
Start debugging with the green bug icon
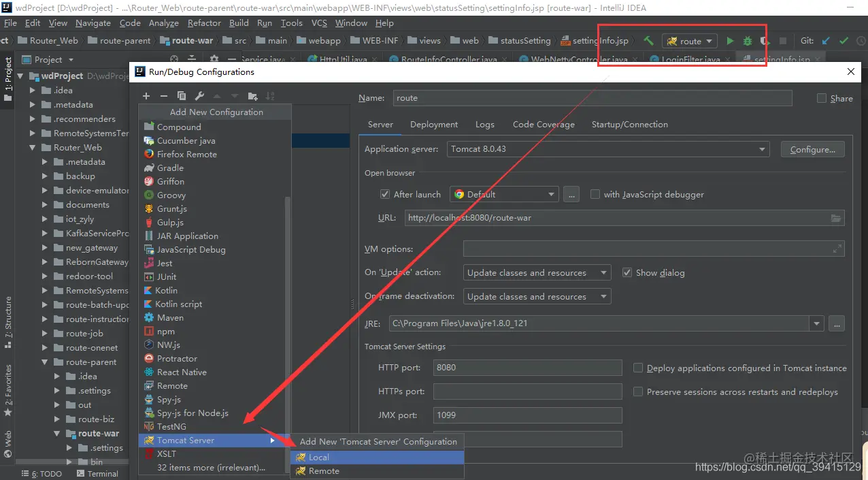coord(748,41)
